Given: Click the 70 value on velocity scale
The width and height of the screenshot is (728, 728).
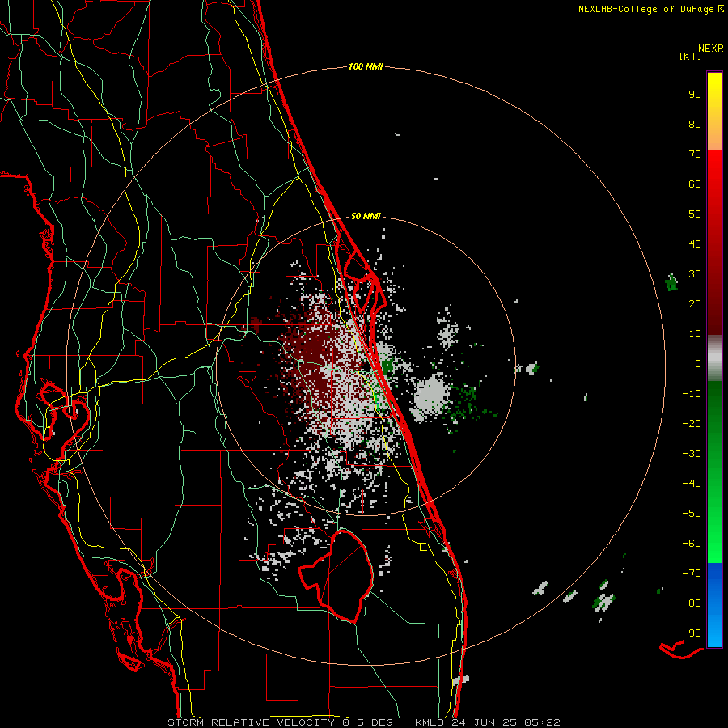Looking at the screenshot, I should (x=695, y=154).
